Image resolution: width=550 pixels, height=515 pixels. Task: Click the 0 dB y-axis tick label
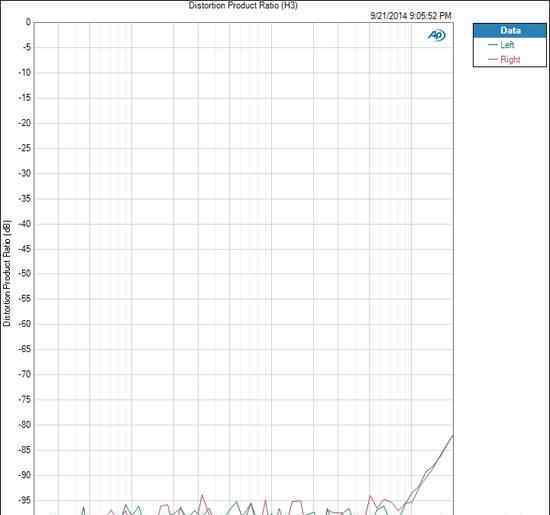tap(28, 22)
